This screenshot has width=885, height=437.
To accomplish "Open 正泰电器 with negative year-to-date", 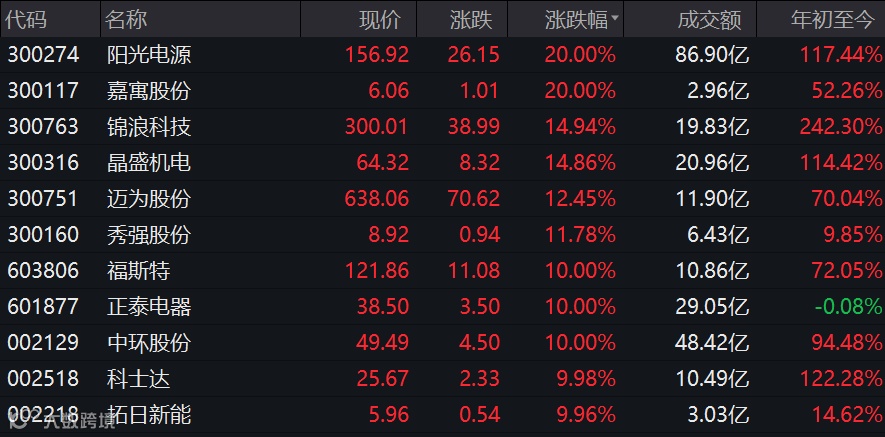I will click(442, 307).
